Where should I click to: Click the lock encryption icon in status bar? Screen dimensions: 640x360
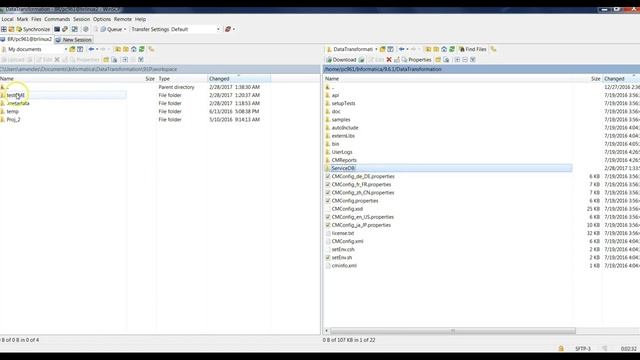click(561, 349)
